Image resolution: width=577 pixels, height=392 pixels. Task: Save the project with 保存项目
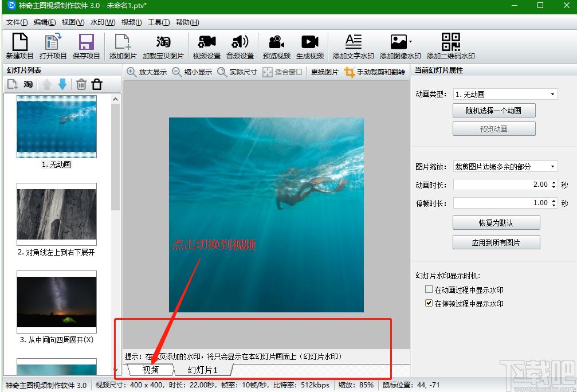point(86,46)
